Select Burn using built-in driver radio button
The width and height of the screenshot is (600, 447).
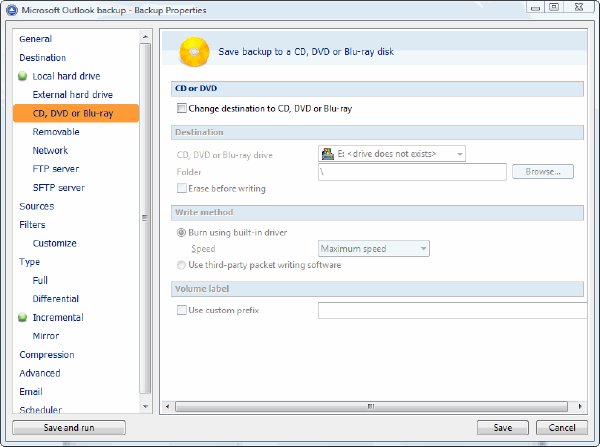pyautogui.click(x=181, y=233)
